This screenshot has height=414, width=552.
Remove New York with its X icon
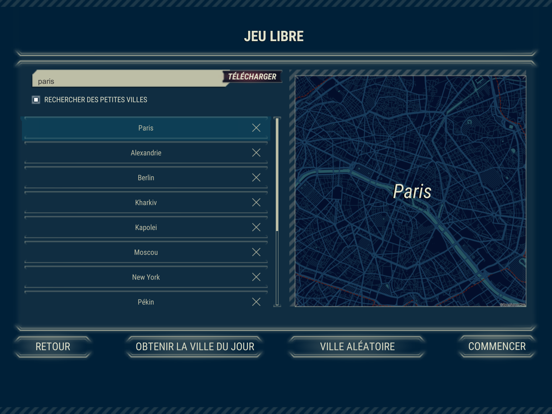pos(256,277)
